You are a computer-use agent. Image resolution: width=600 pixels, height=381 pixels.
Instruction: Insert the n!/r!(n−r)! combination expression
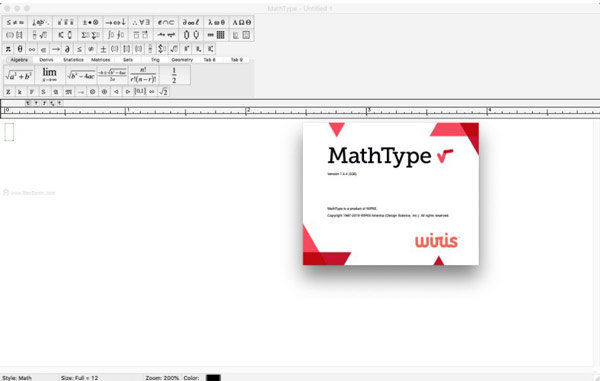tap(143, 75)
